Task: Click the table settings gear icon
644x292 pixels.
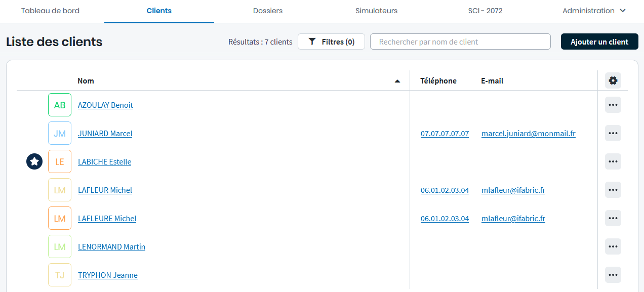Action: 613,80
